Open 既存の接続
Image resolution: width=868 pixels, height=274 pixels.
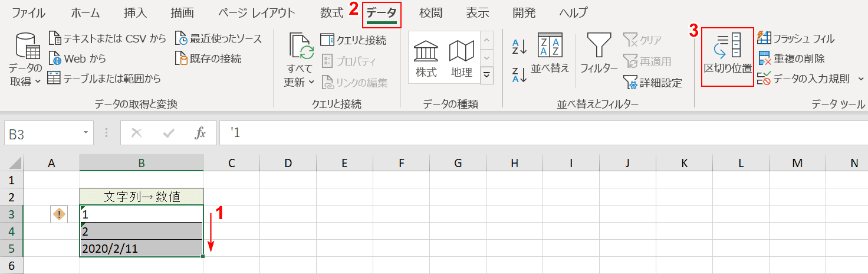pos(208,58)
